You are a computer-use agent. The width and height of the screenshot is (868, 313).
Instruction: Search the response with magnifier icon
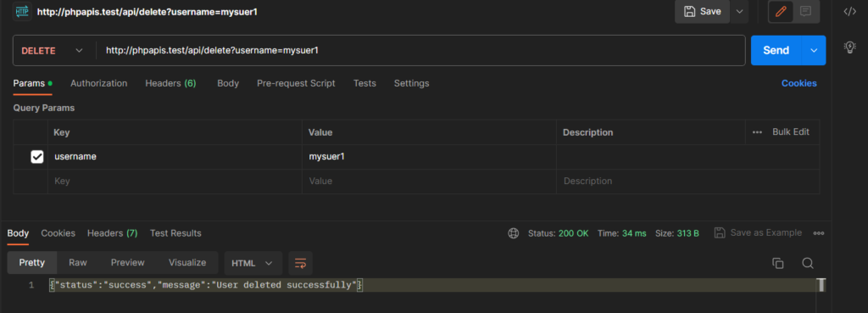(808, 263)
